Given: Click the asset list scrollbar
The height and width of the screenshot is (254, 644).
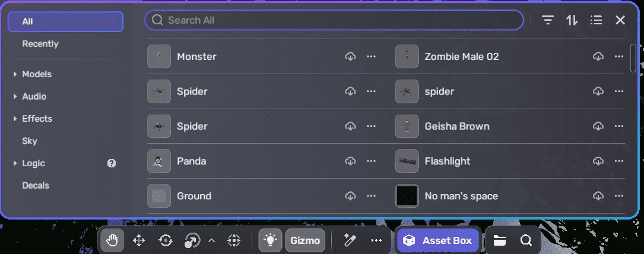Looking at the screenshot, I should click(633, 58).
